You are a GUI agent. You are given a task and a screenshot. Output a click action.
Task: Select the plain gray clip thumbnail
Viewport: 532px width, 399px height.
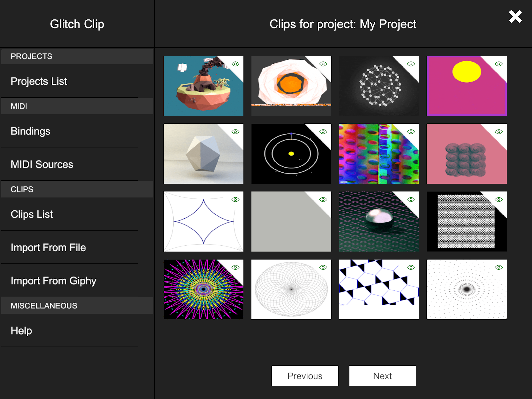(x=291, y=221)
